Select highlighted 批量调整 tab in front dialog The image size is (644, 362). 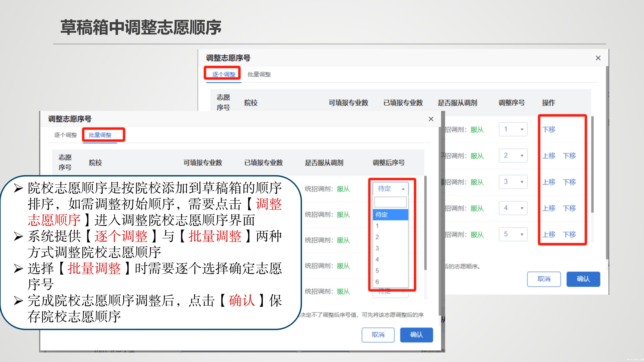(100, 135)
